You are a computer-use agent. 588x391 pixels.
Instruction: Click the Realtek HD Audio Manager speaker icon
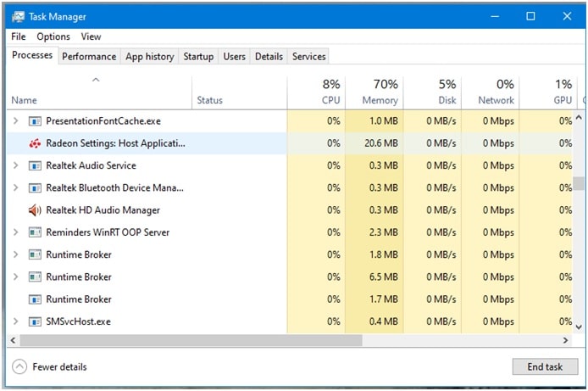(35, 210)
